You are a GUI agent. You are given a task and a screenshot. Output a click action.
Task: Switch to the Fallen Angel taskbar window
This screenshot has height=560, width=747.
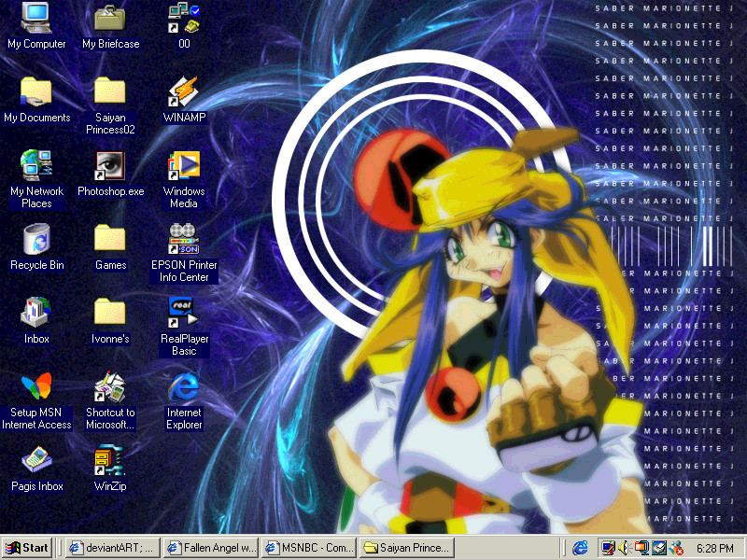[211, 548]
